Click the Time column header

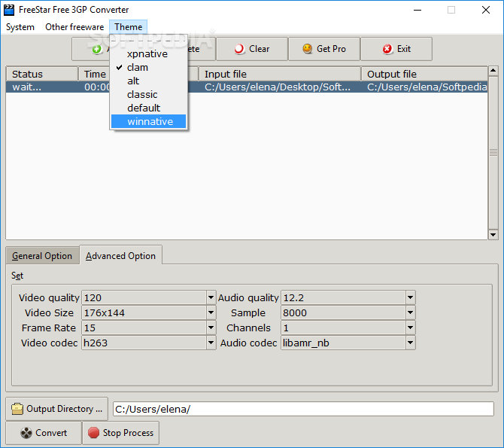(95, 74)
